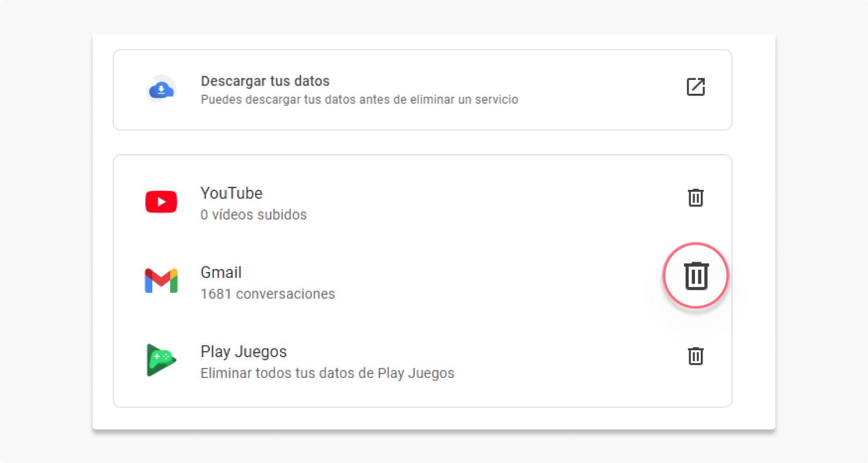The image size is (868, 463).
Task: Remove Play Juegos data with trash icon
Action: click(x=696, y=356)
